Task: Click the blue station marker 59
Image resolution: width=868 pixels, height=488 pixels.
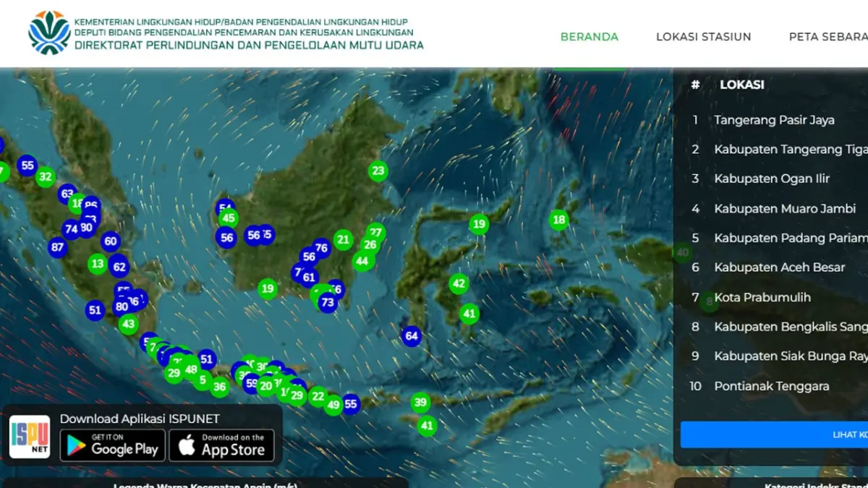Action: pos(251,383)
